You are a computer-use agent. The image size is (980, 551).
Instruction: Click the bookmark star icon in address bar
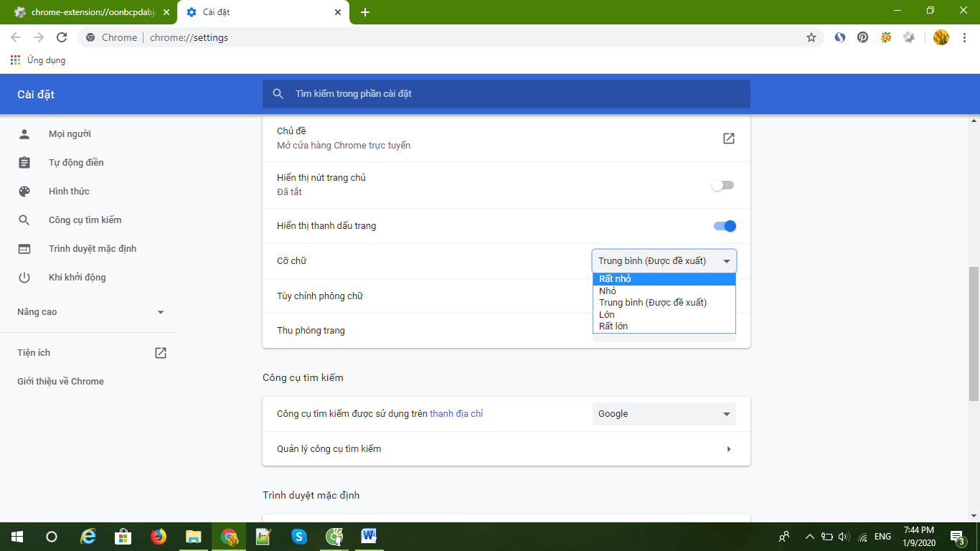point(811,37)
